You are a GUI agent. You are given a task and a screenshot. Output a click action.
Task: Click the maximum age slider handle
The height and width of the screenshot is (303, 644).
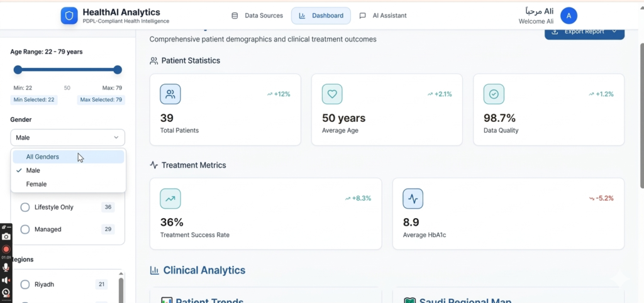pos(118,70)
